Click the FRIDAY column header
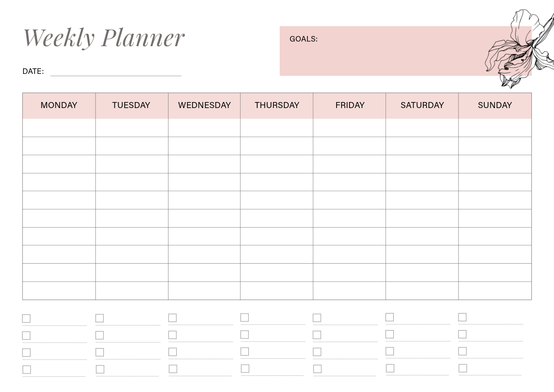554x392 pixels. (349, 105)
